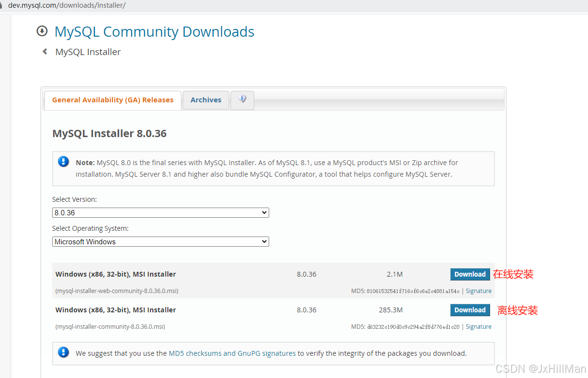Image resolution: width=588 pixels, height=378 pixels.
Task: Open the Select Version dropdown showing 8.0.36
Action: [161, 212]
